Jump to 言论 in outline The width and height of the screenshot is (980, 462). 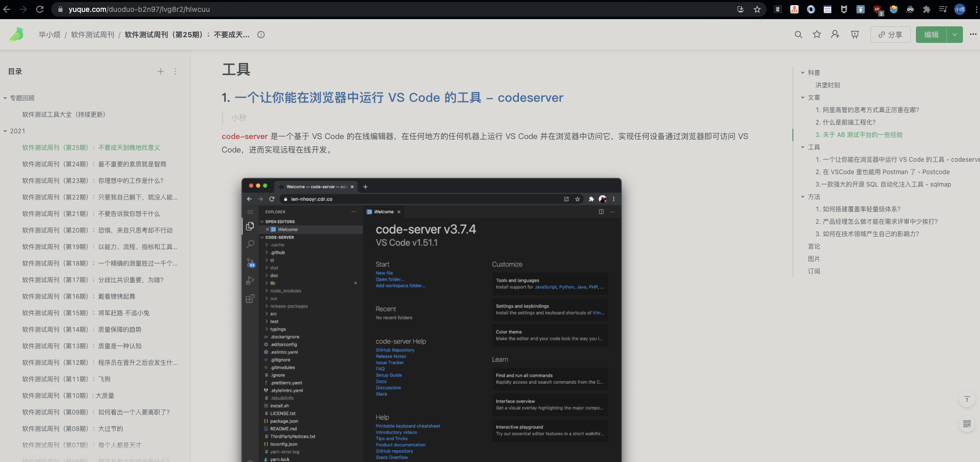814,247
